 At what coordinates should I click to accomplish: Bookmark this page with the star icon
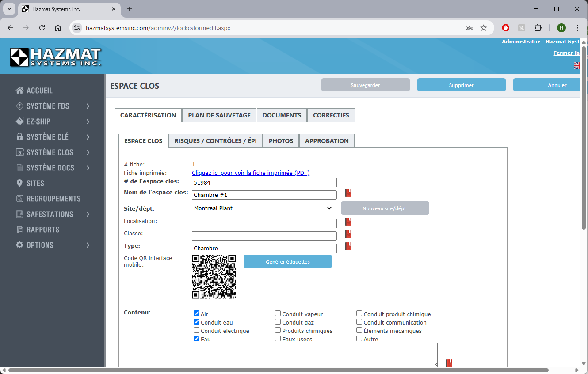[484, 28]
